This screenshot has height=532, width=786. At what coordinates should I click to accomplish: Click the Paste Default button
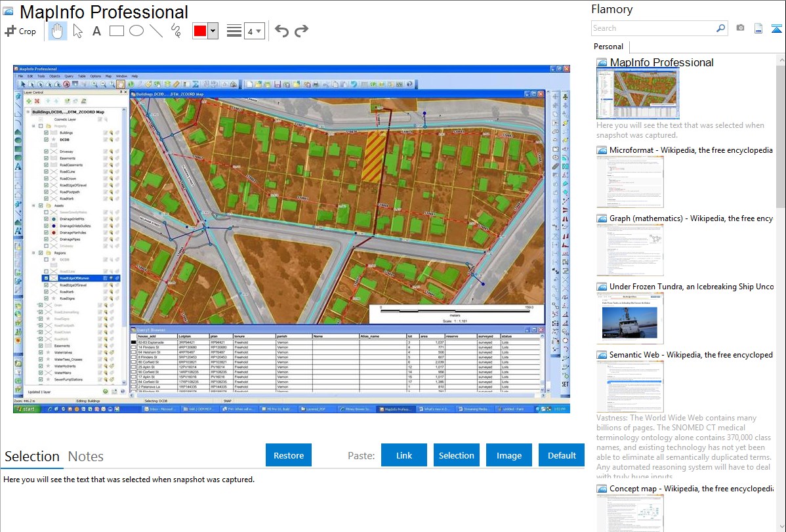coord(562,455)
